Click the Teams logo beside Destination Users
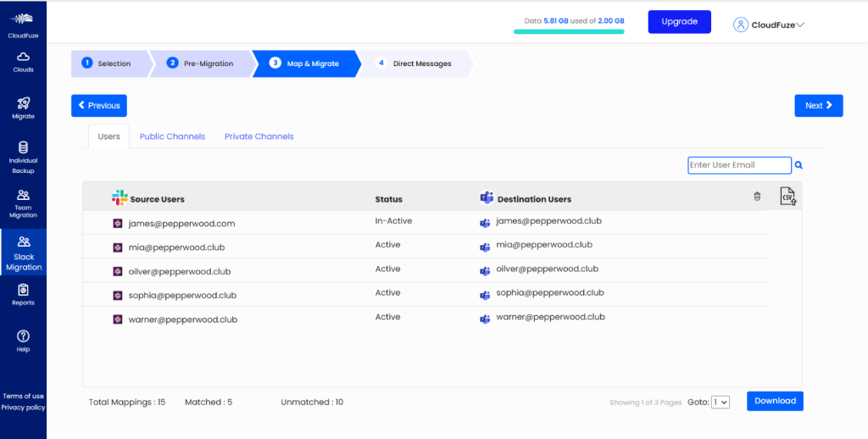 [x=487, y=197]
